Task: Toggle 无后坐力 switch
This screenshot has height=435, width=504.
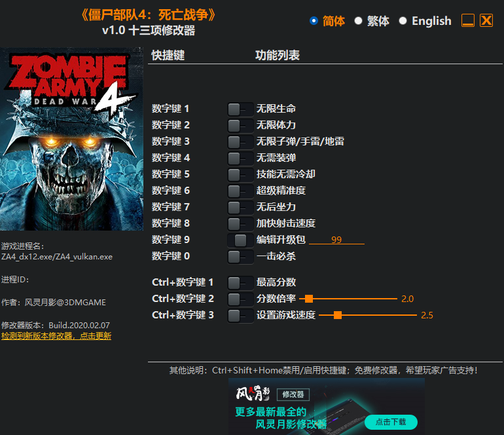Action: 240,208
